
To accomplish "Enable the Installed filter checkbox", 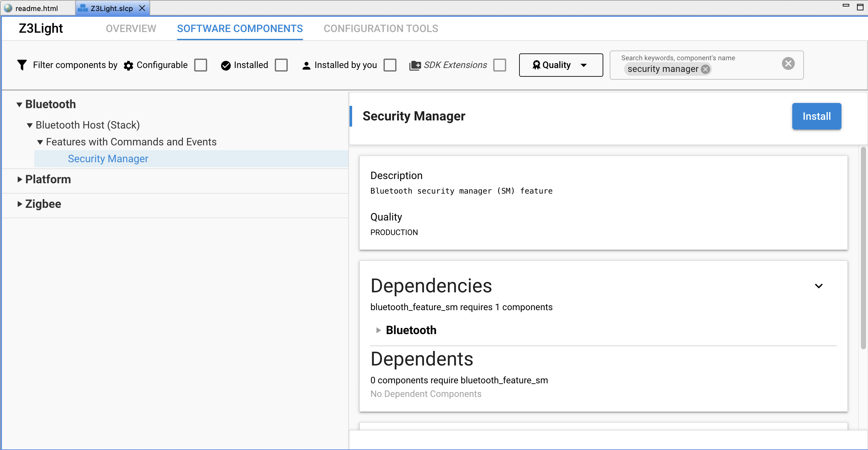I will coord(281,65).
